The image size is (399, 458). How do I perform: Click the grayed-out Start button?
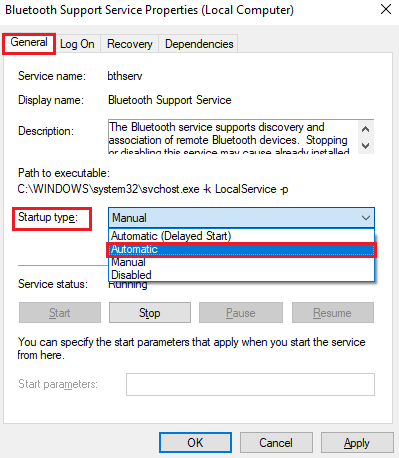coord(60,313)
